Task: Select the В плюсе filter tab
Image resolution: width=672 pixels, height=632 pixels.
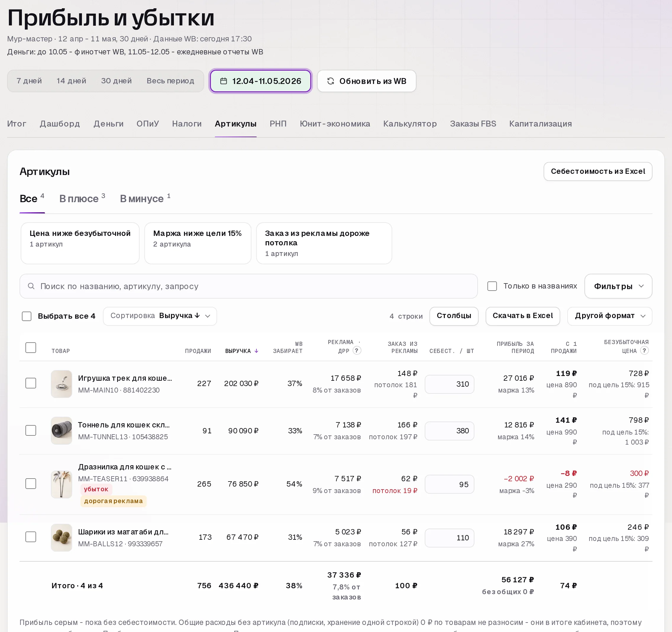Action: click(x=82, y=198)
